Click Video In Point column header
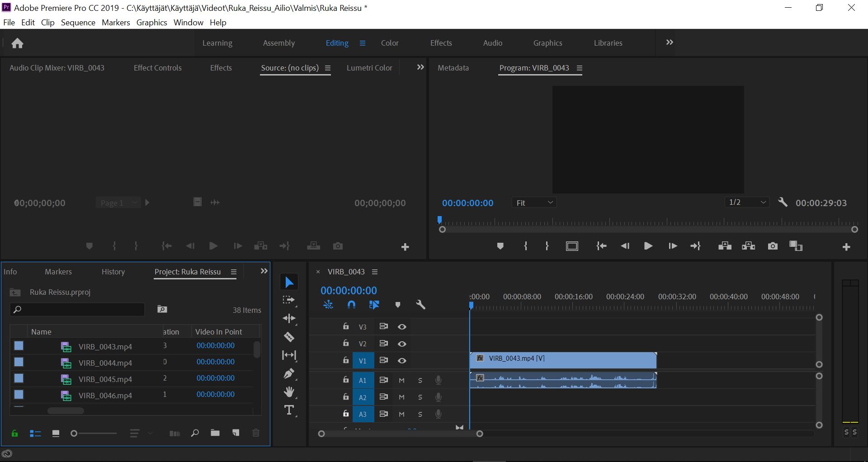 [x=219, y=332]
